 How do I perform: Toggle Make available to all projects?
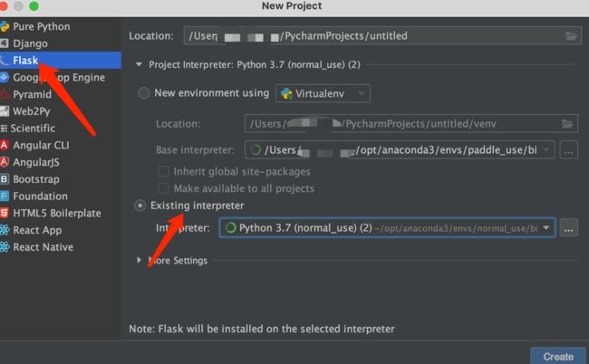point(163,188)
